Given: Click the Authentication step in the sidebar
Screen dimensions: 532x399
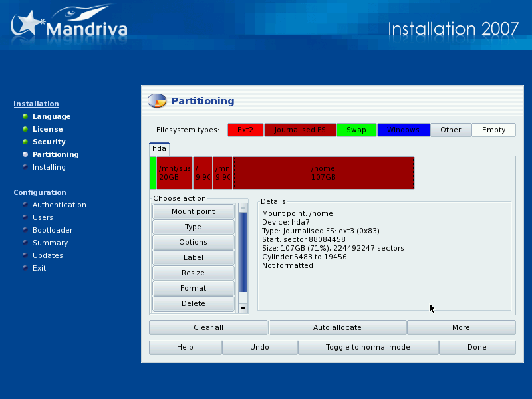Looking at the screenshot, I should 59,205.
